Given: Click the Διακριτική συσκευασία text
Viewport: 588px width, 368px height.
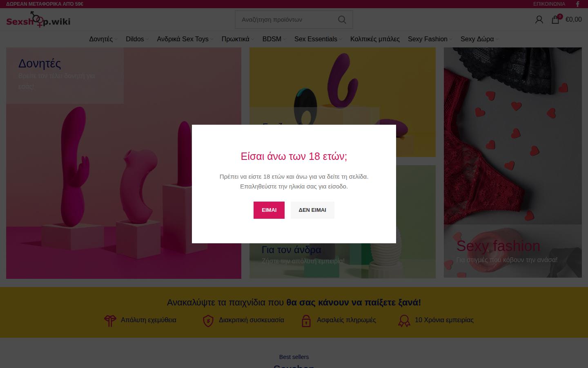Looking at the screenshot, I should click(252, 320).
